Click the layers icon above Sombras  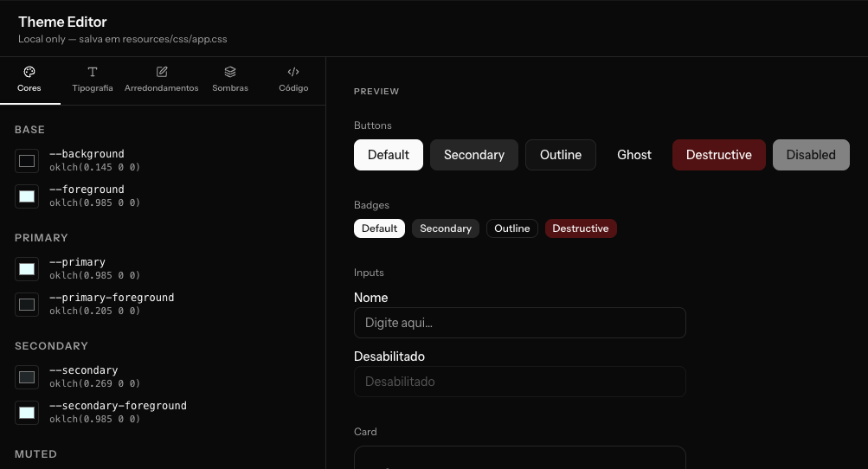tap(230, 72)
